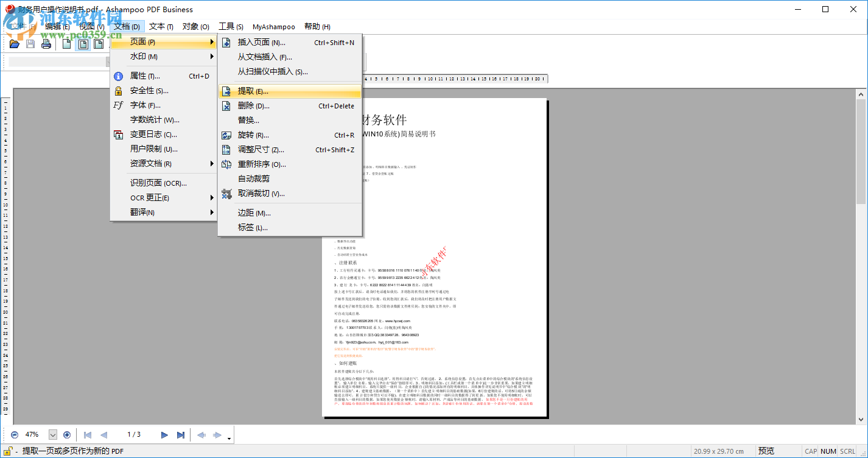Go to next page arrow
868x458 pixels.
(x=164, y=435)
